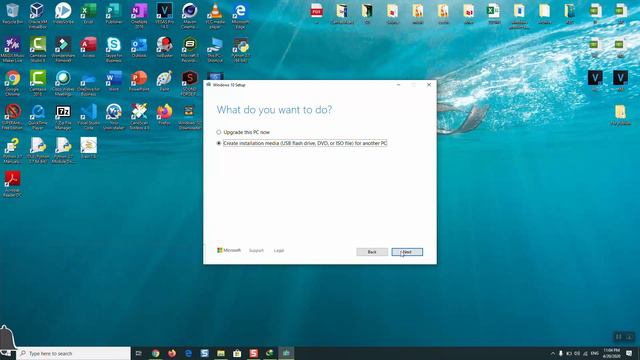The width and height of the screenshot is (640, 360).
Task: Open the Firefox desktop shortcut
Action: [x=164, y=115]
